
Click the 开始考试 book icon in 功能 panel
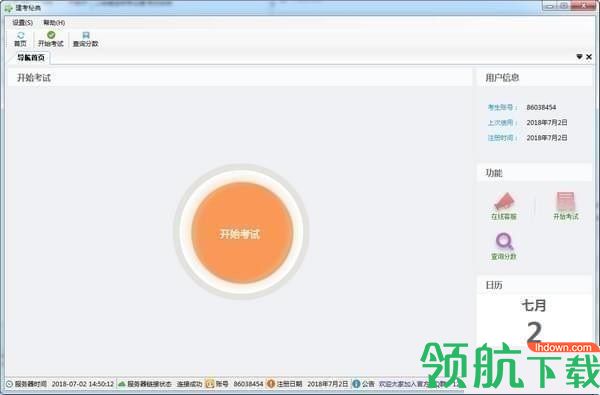566,206
